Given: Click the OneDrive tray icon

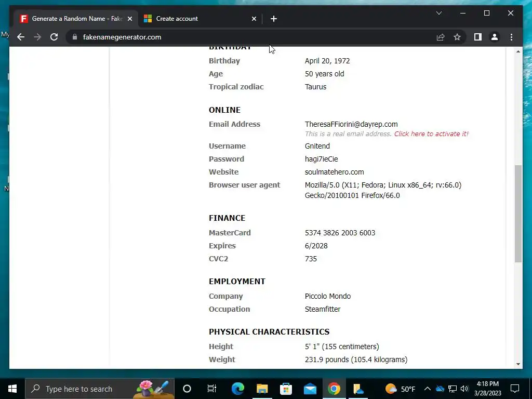Looking at the screenshot, I should click(x=440, y=389).
